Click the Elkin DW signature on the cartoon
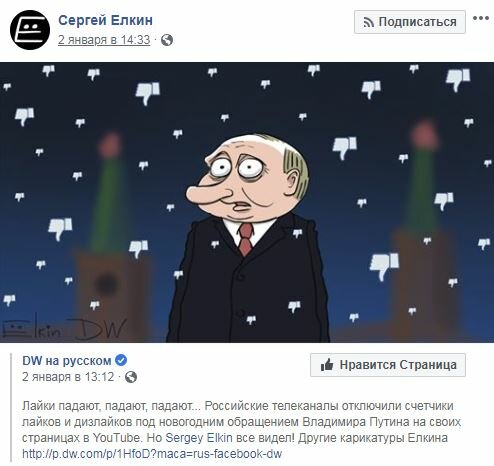Screen dimensions: 494x466 pos(64,329)
